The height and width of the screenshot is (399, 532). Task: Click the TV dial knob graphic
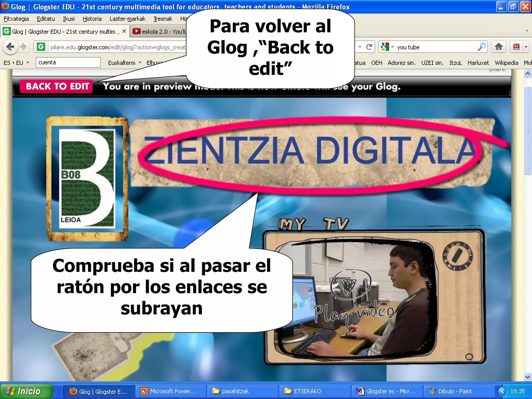tap(457, 256)
